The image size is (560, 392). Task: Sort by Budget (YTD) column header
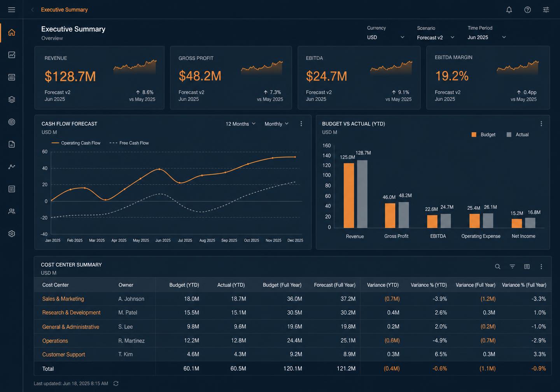tap(184, 285)
